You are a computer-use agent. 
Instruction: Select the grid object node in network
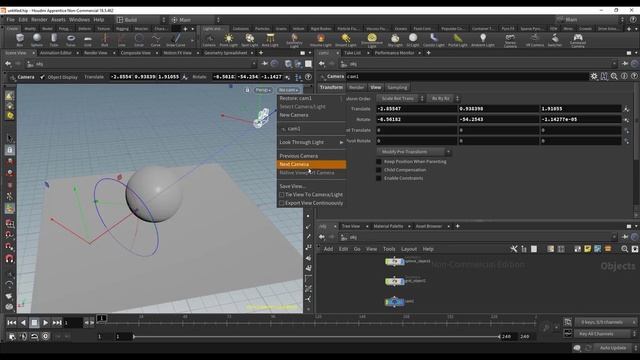tap(394, 281)
